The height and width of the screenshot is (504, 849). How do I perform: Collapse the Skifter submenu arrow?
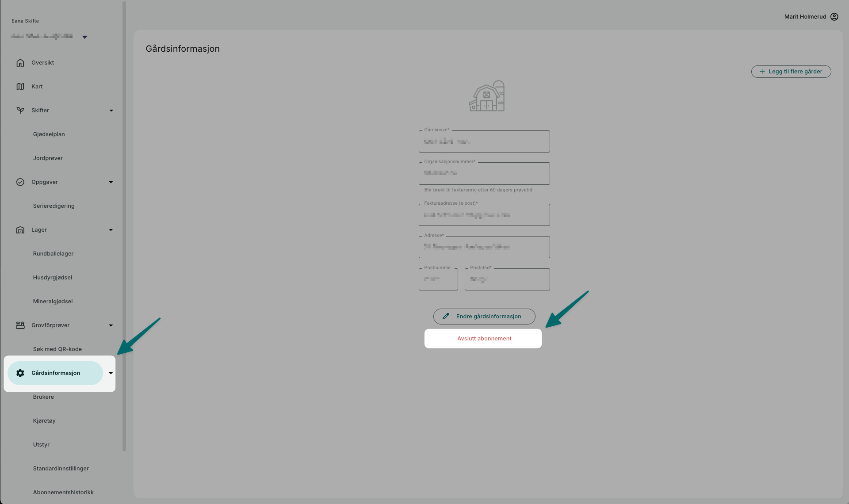[x=111, y=111]
